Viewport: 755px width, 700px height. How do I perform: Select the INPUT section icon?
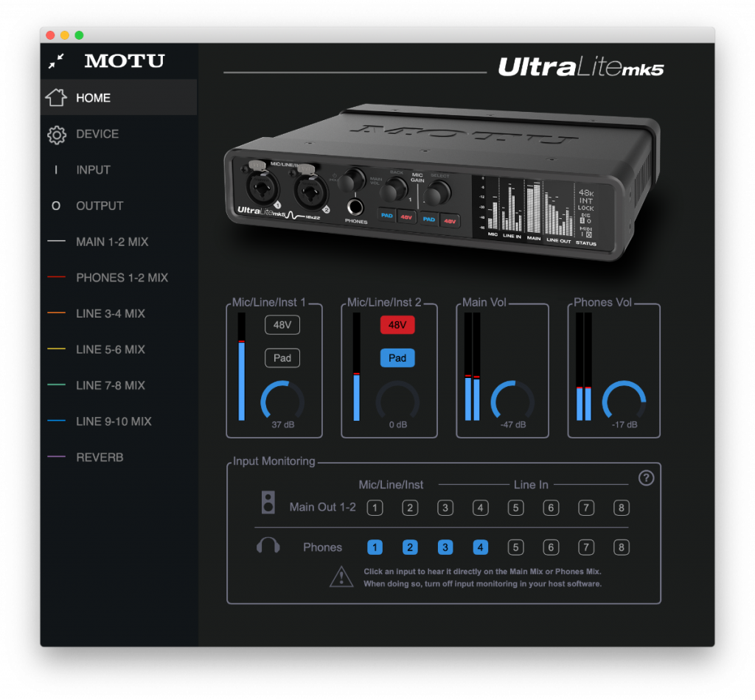click(x=56, y=169)
